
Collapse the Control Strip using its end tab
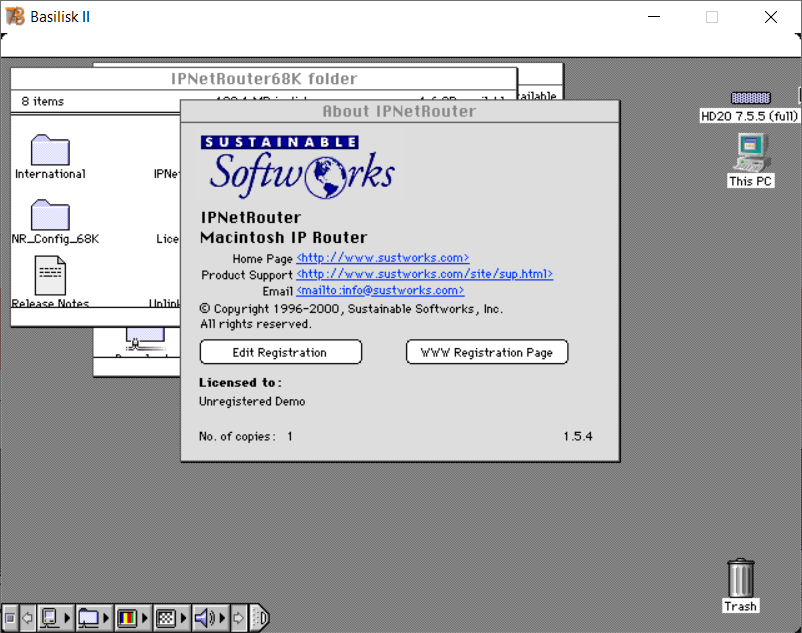[260, 618]
